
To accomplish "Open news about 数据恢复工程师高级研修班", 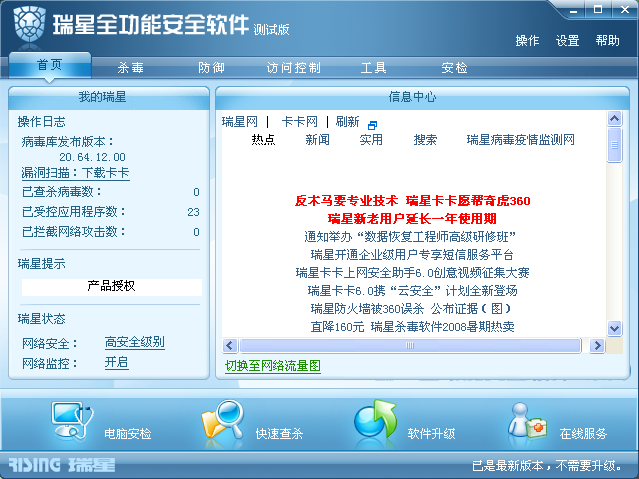I will pos(410,237).
